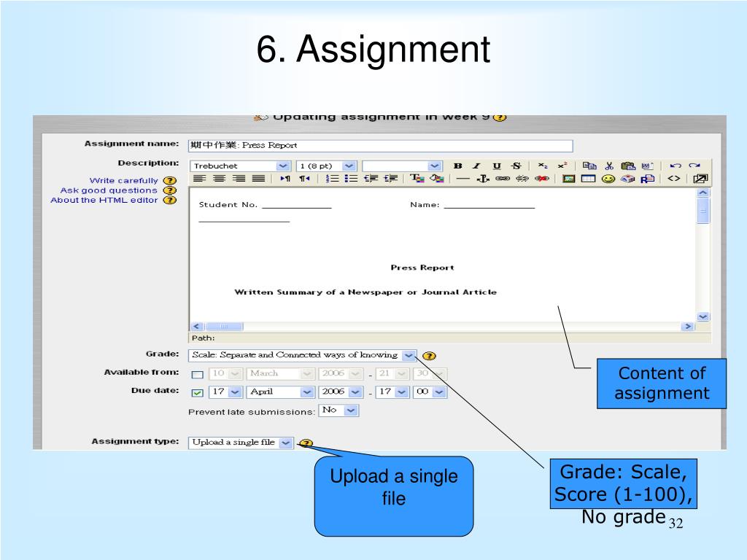Open the Ask good questions help link

click(109, 190)
